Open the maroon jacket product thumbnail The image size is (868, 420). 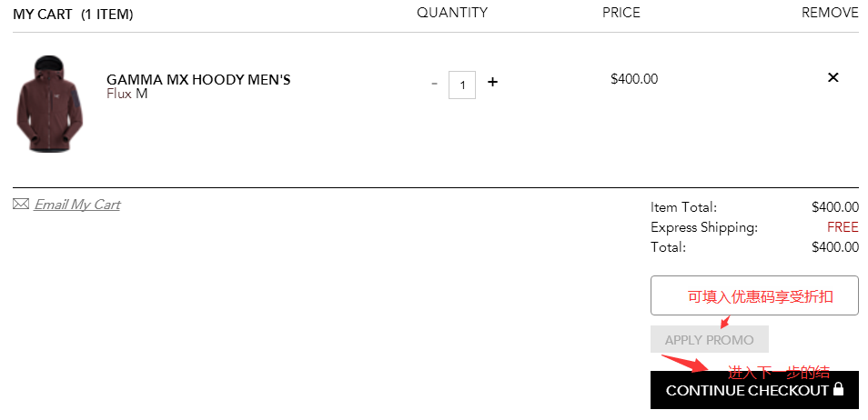(48, 103)
